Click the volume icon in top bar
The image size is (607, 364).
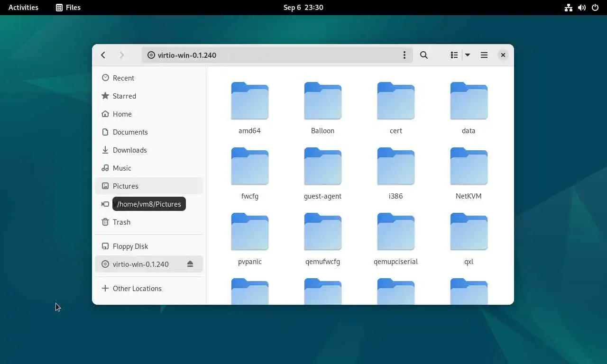[x=581, y=8]
